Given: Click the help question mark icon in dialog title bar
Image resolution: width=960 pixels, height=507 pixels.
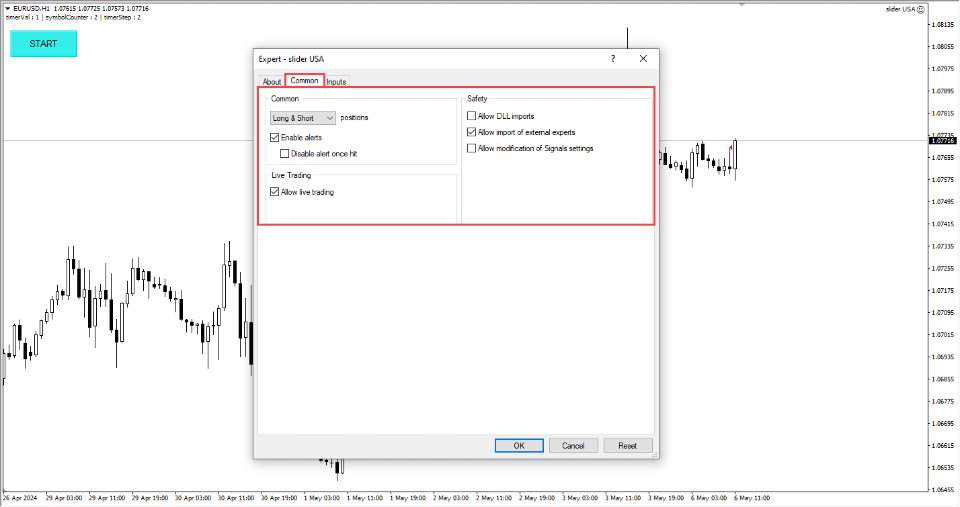Looking at the screenshot, I should (x=612, y=59).
